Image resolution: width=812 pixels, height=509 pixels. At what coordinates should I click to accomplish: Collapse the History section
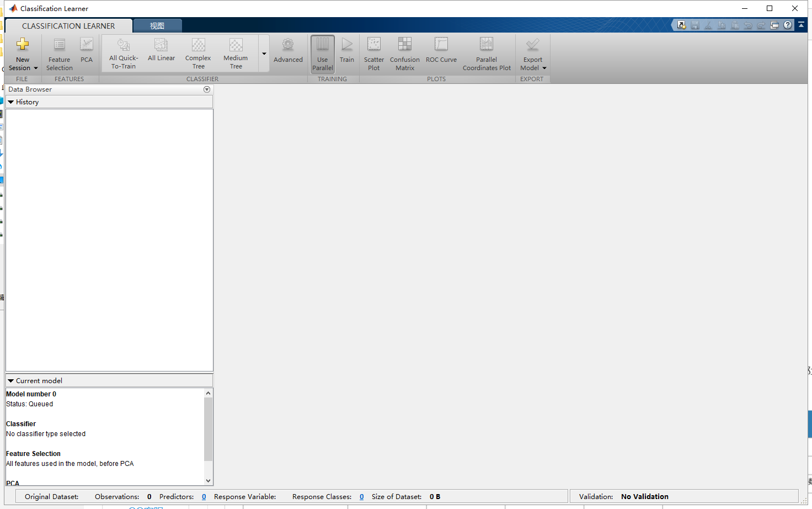click(10, 102)
